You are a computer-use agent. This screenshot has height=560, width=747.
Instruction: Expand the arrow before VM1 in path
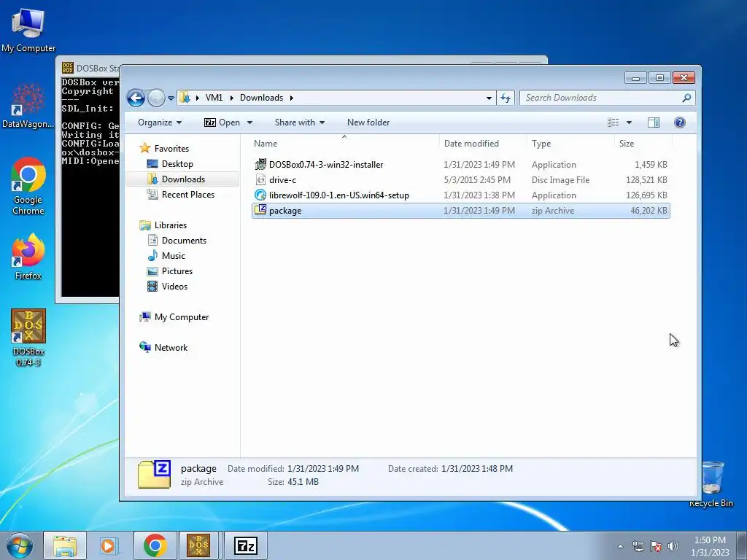[197, 98]
